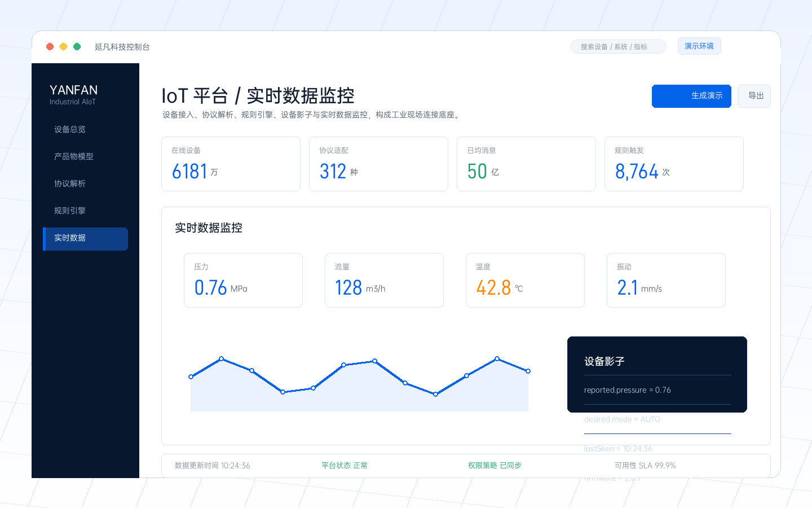The width and height of the screenshot is (812, 508).
Task: Click the 导出 button
Action: coord(754,96)
